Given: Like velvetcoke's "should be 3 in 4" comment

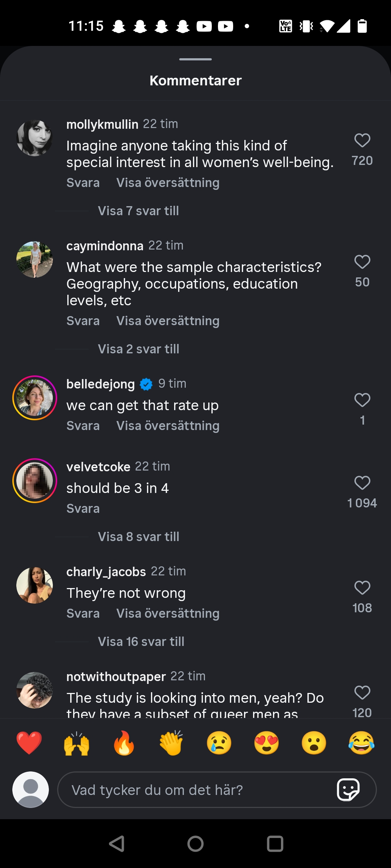Looking at the screenshot, I should pos(362,483).
